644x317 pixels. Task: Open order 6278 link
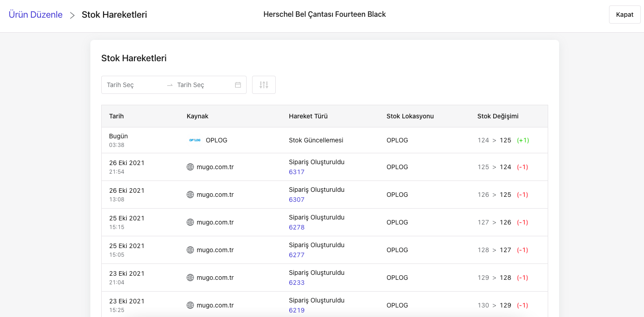[297, 227]
